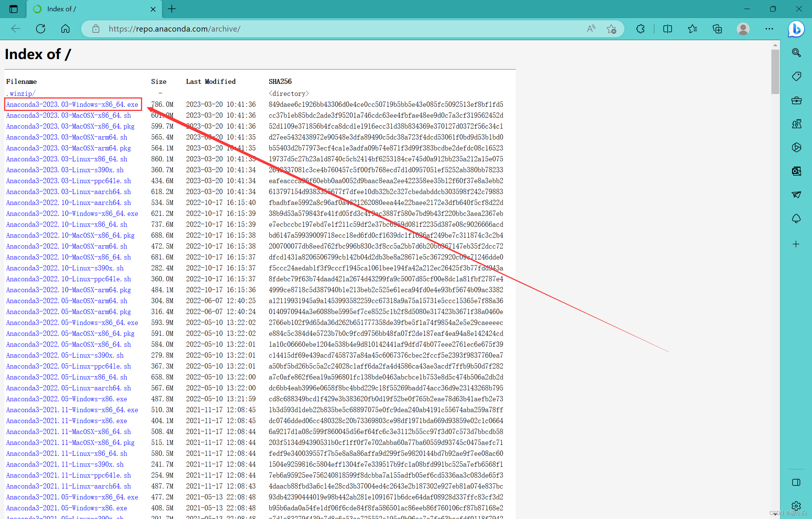Image resolution: width=812 pixels, height=519 pixels.
Task: Download Anaconda3-2021.05-Windows-x86_64.exe
Action: point(72,497)
